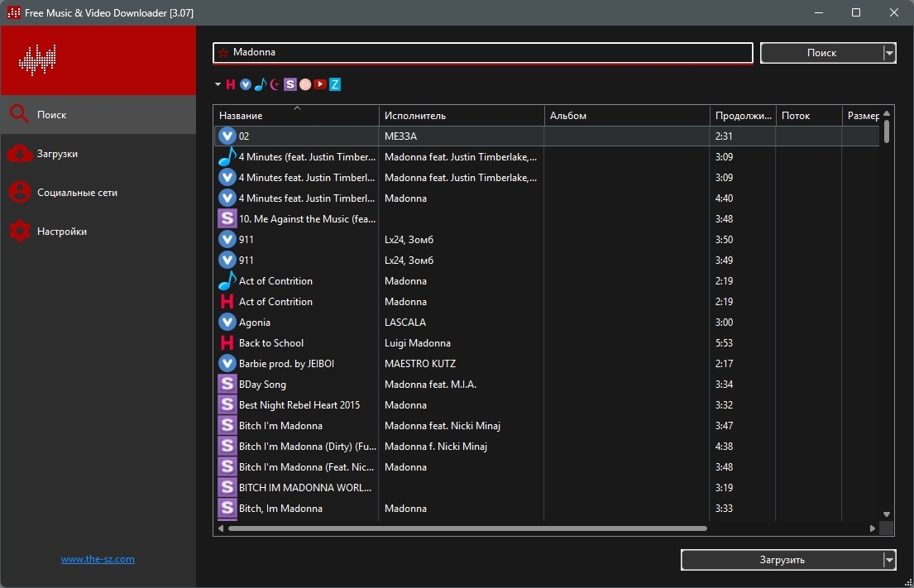Toggle the YouTube source icon

pos(320,84)
